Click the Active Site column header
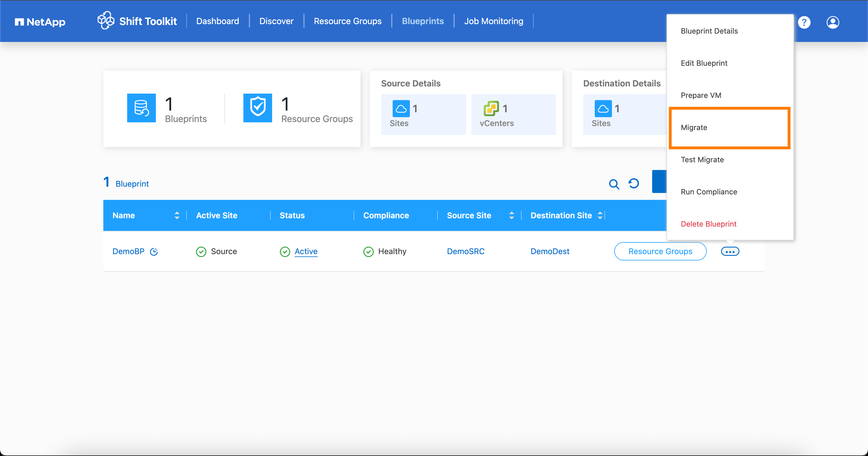 tap(217, 215)
